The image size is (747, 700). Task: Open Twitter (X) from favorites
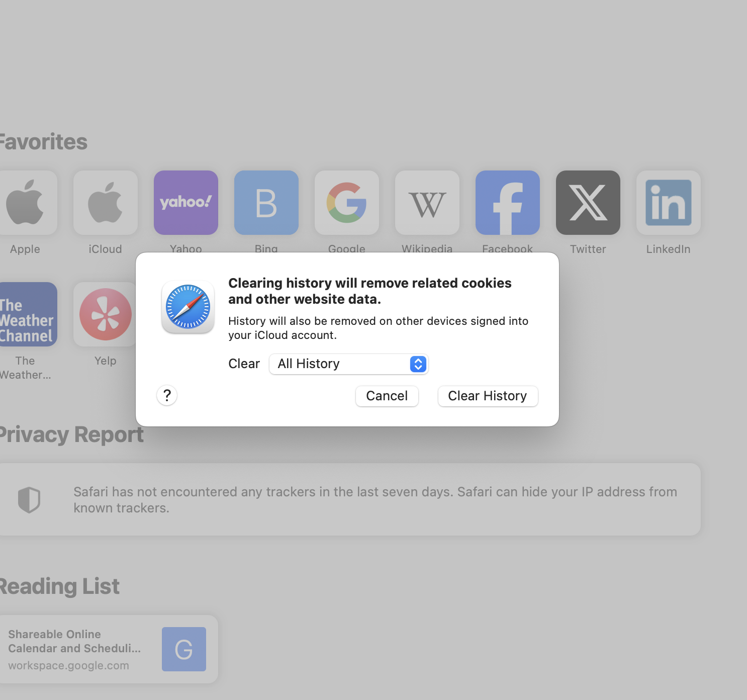588,203
